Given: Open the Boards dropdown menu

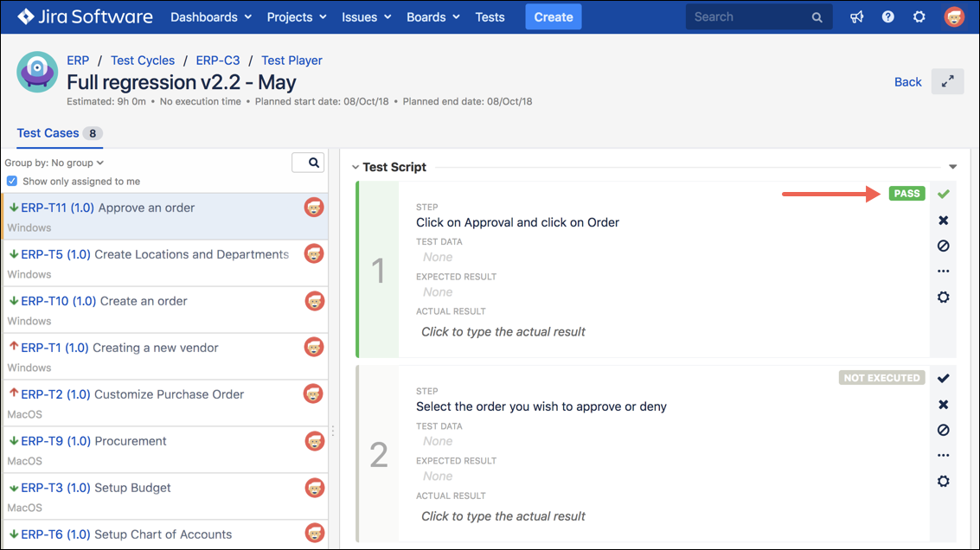Looking at the screenshot, I should 433,17.
